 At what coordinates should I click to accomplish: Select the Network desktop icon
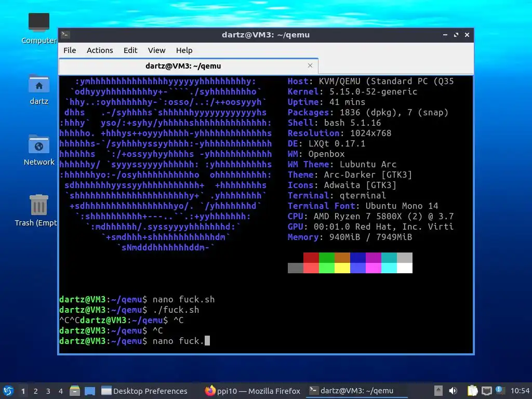39,150
